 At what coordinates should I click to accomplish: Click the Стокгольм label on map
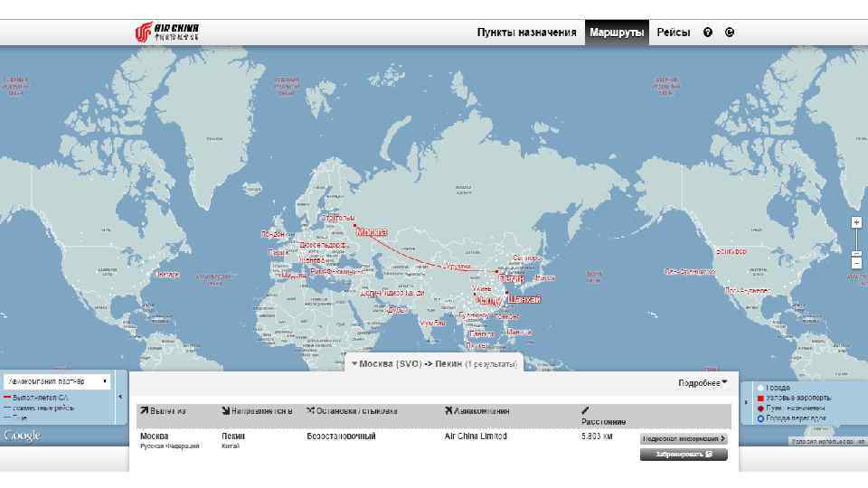tap(337, 218)
